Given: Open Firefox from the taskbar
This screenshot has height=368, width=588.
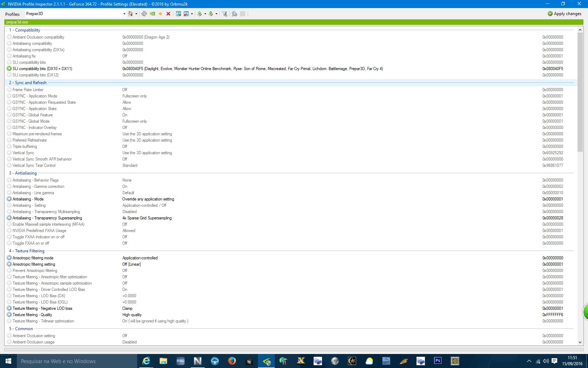Looking at the screenshot, I should [x=232, y=361].
